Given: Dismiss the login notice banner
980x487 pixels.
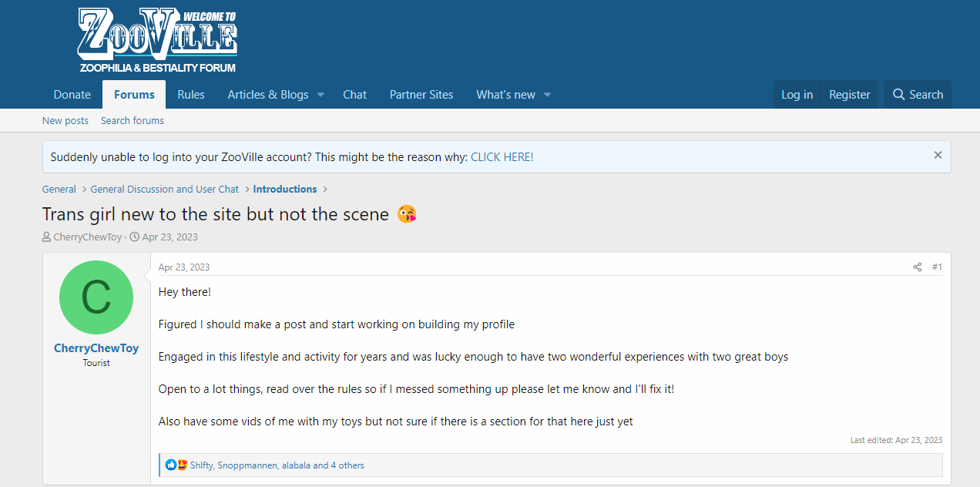Looking at the screenshot, I should click(938, 156).
